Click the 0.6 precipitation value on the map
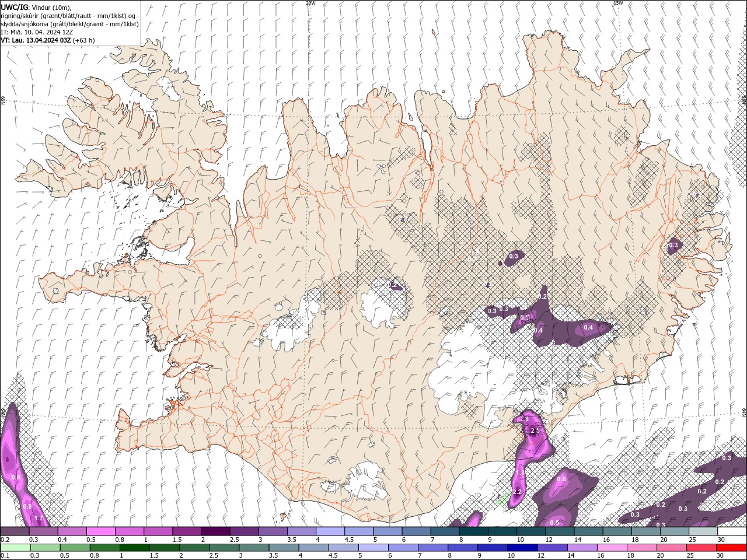Image resolution: width=747 pixels, height=560 pixels. click(561, 479)
